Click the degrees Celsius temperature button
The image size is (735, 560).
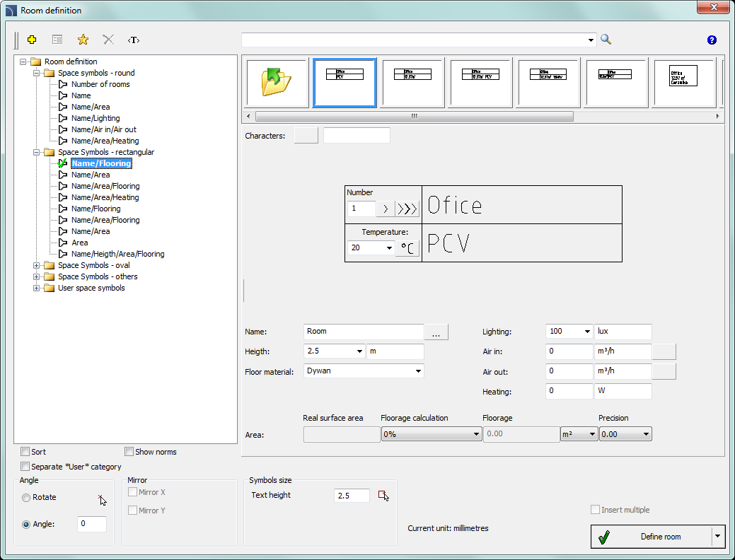(407, 248)
